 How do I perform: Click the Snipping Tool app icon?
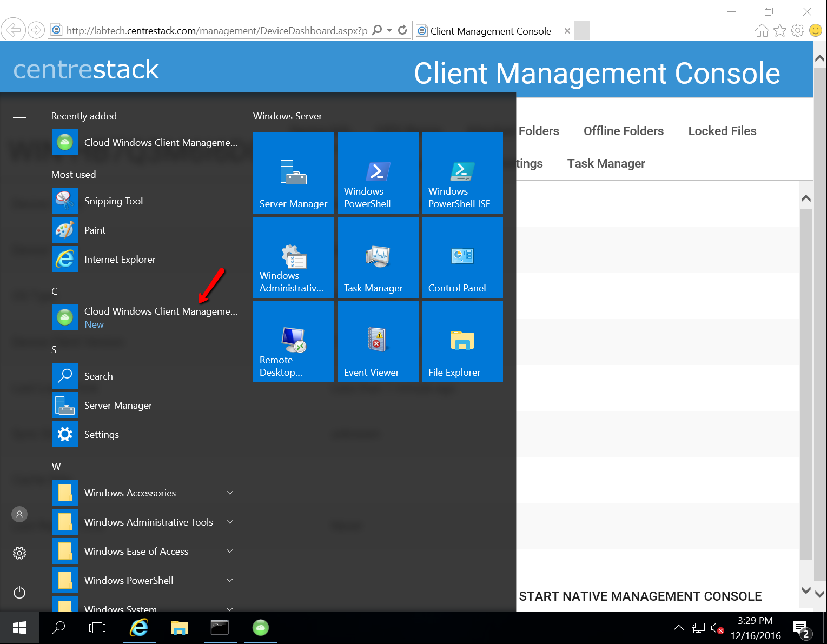point(65,201)
